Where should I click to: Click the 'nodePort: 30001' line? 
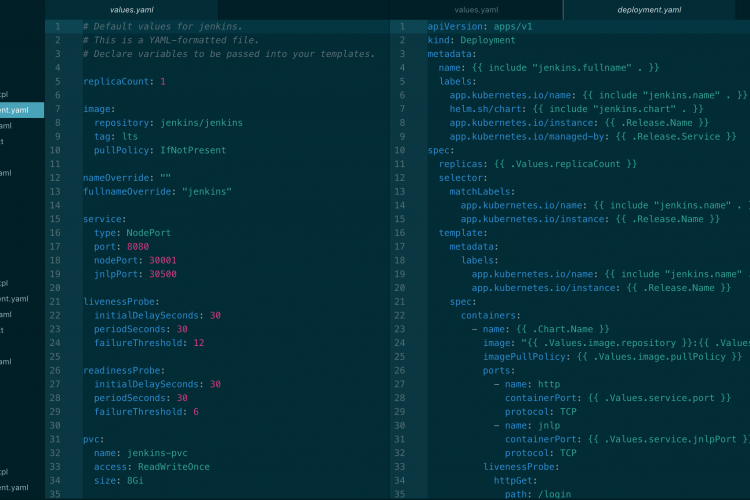pos(135,260)
